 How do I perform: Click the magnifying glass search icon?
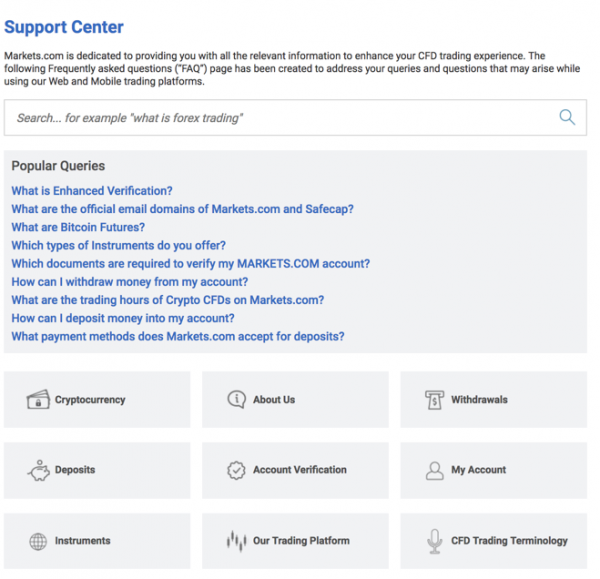pyautogui.click(x=567, y=117)
